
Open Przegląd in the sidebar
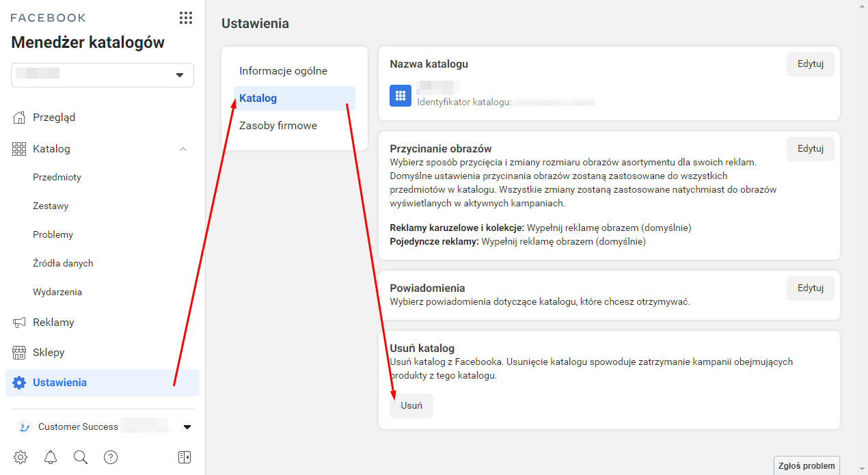click(54, 118)
